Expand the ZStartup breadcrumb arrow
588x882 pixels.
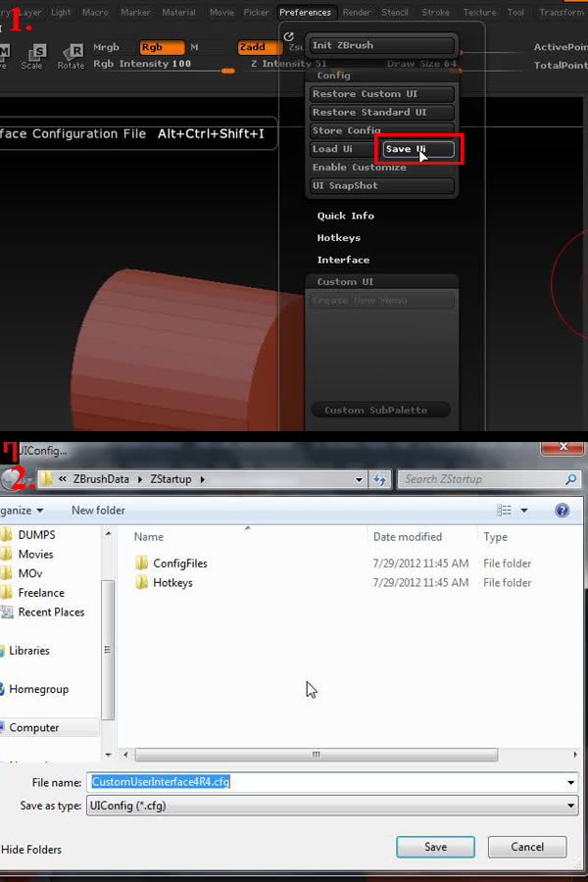(202, 479)
